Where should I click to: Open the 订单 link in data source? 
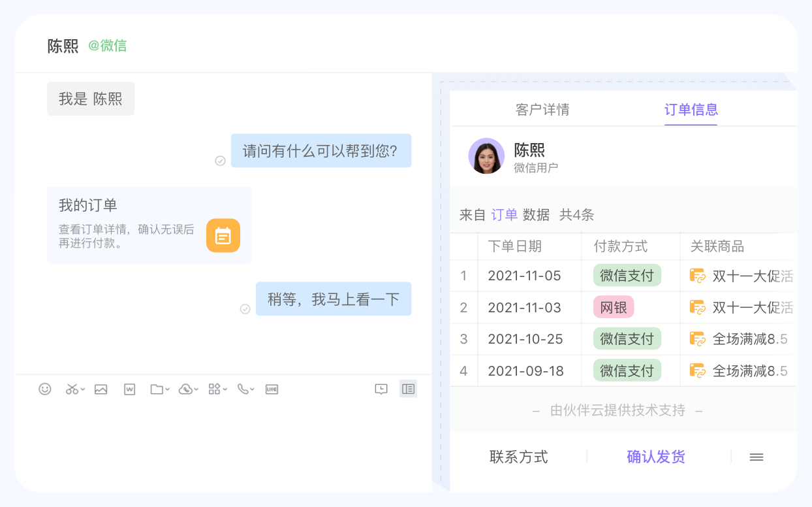(x=504, y=215)
